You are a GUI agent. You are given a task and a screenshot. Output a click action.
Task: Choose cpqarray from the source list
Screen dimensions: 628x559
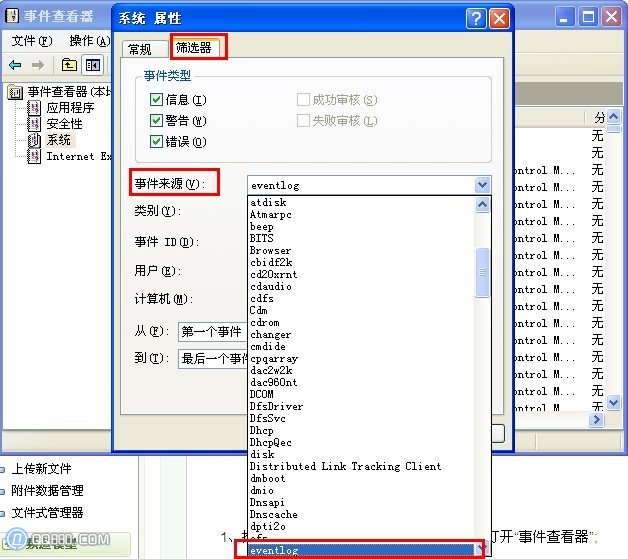pos(361,358)
